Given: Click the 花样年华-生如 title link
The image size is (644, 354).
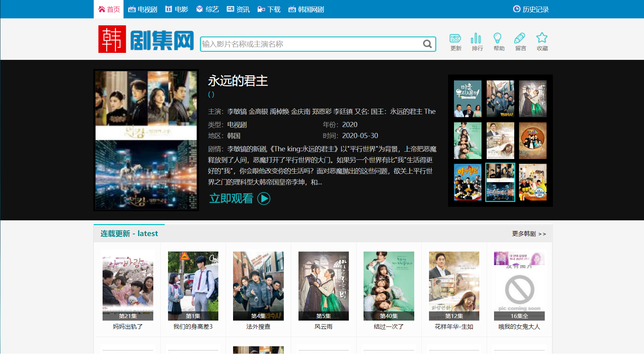Looking at the screenshot, I should (x=454, y=326).
